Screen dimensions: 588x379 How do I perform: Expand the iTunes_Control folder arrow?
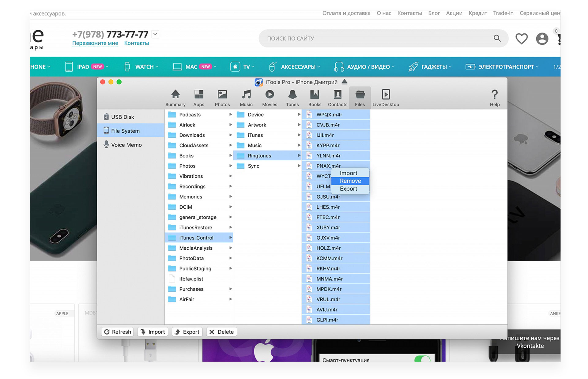[230, 237]
